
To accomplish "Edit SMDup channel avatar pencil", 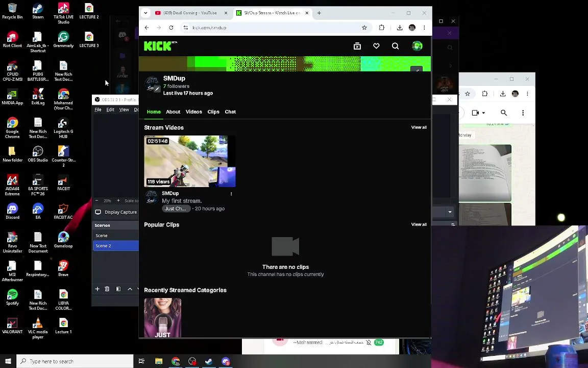I will (157, 89).
